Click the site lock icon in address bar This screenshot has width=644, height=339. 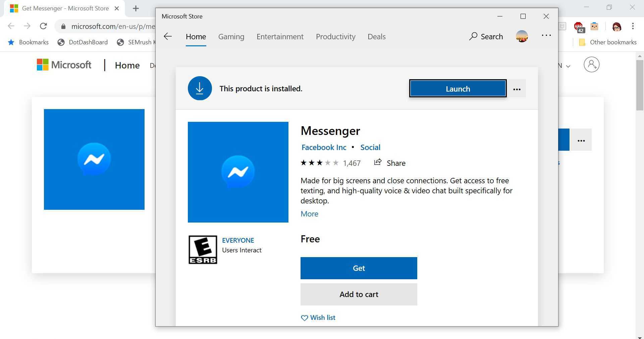(x=63, y=27)
